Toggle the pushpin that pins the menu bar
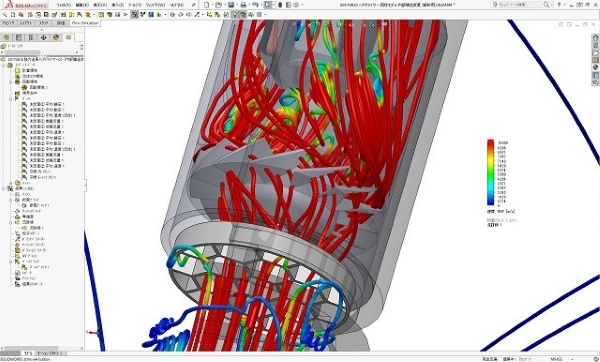 point(194,5)
